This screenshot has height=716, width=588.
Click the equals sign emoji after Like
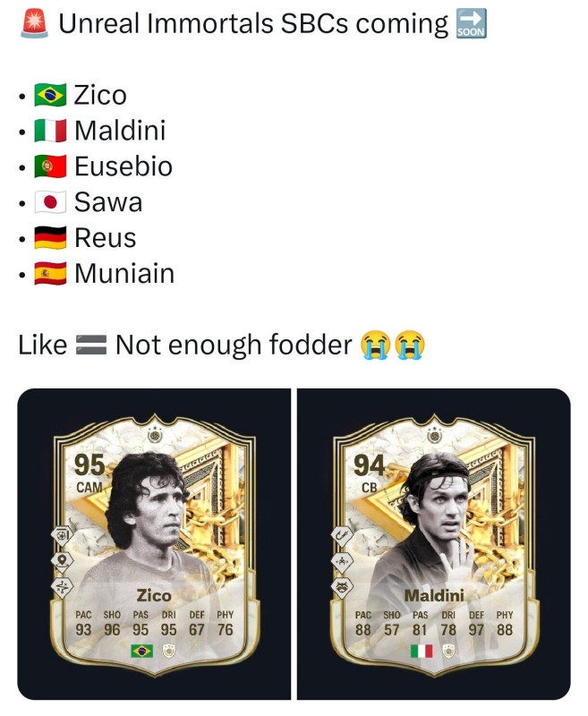click(x=91, y=345)
